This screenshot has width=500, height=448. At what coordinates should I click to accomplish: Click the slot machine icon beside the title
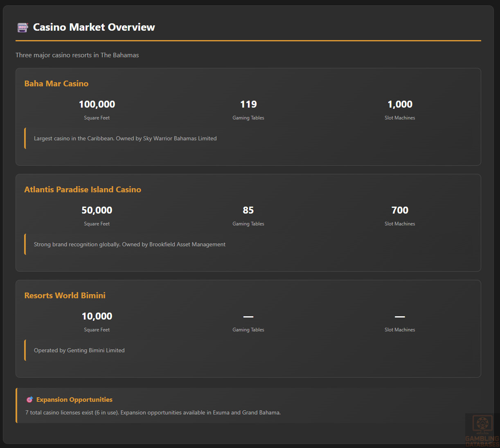coord(22,27)
